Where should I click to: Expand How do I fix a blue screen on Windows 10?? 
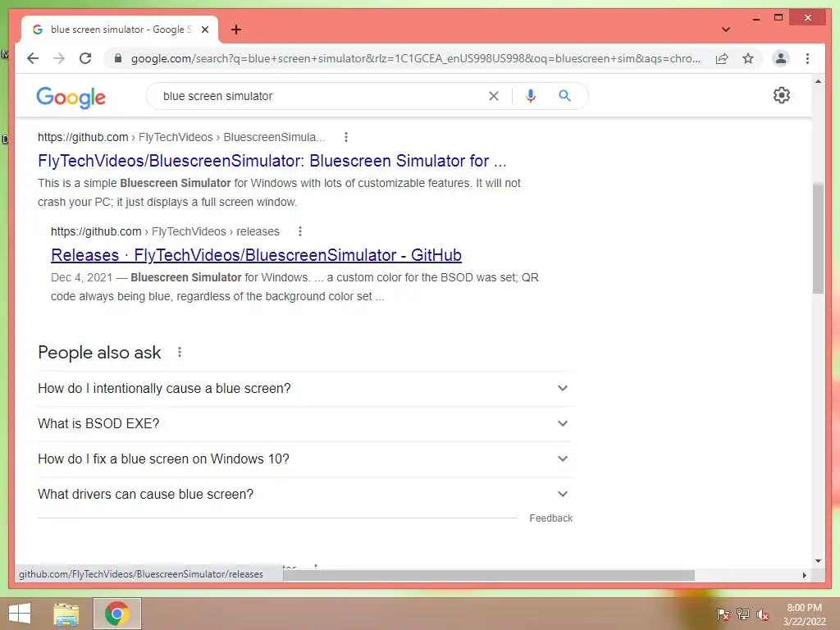click(x=304, y=459)
